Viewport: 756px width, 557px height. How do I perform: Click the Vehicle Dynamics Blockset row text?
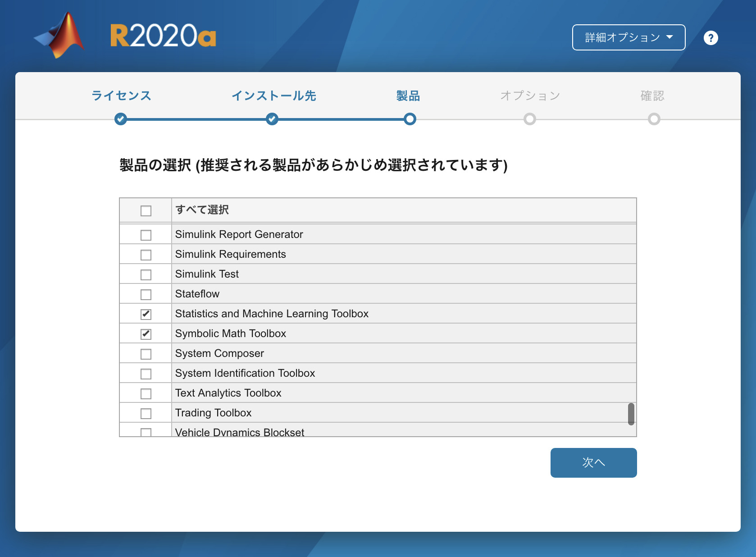(x=240, y=432)
